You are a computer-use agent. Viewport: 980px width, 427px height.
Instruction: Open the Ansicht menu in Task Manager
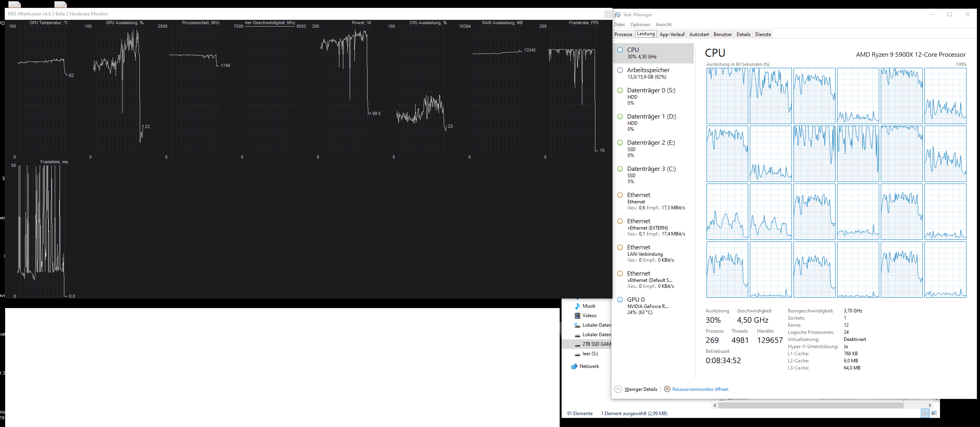tap(664, 25)
